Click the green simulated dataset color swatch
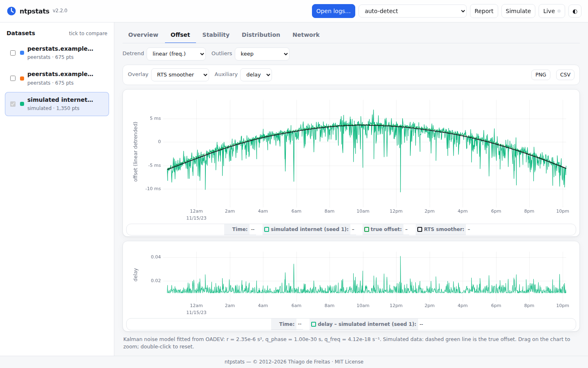 [x=22, y=104]
